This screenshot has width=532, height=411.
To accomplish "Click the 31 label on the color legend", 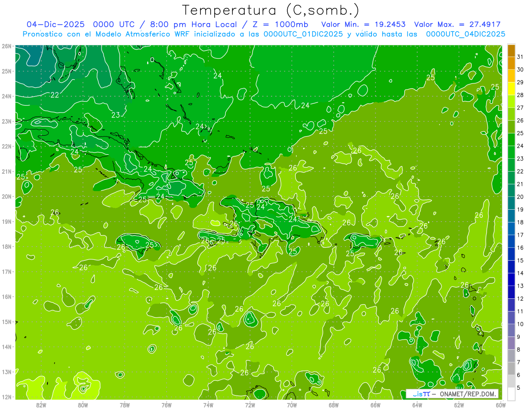I will pyautogui.click(x=520, y=57).
